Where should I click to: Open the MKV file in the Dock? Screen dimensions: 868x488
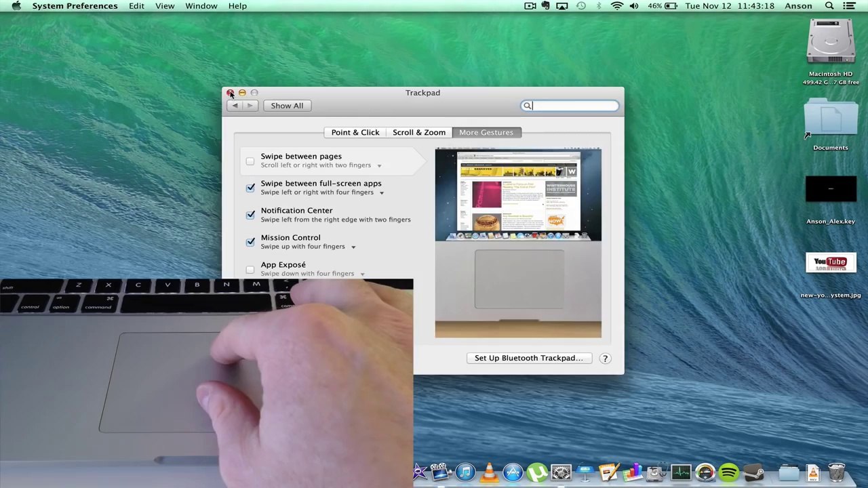point(812,472)
